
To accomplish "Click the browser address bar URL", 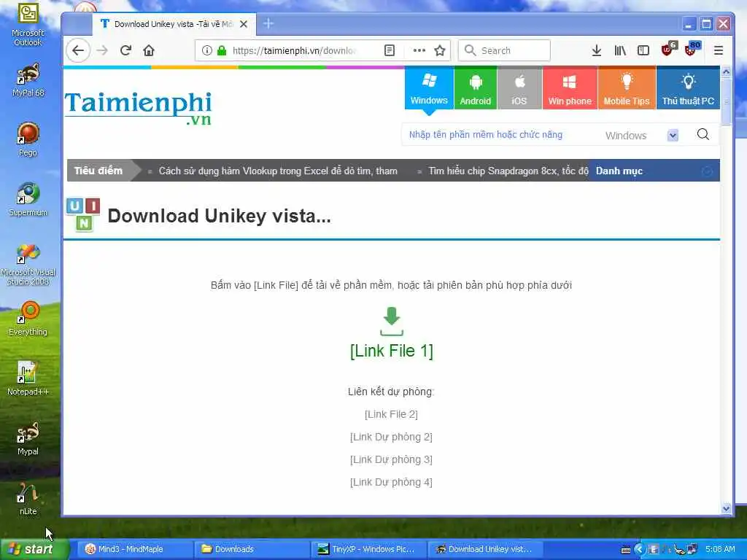I will pyautogui.click(x=294, y=50).
